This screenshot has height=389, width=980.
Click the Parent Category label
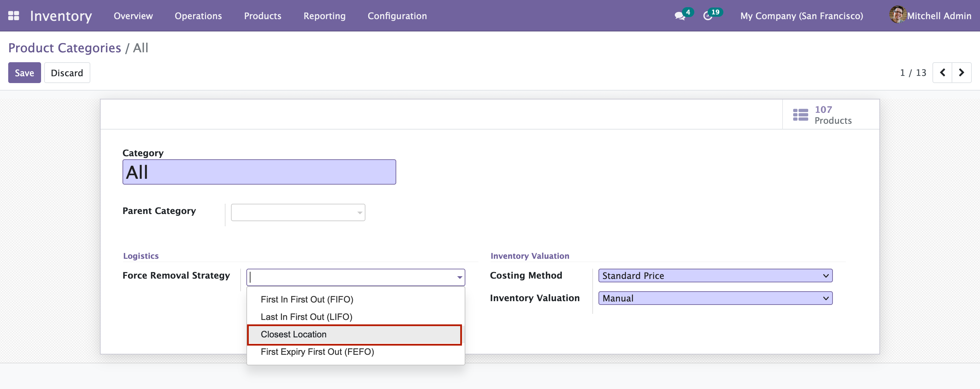(x=159, y=211)
